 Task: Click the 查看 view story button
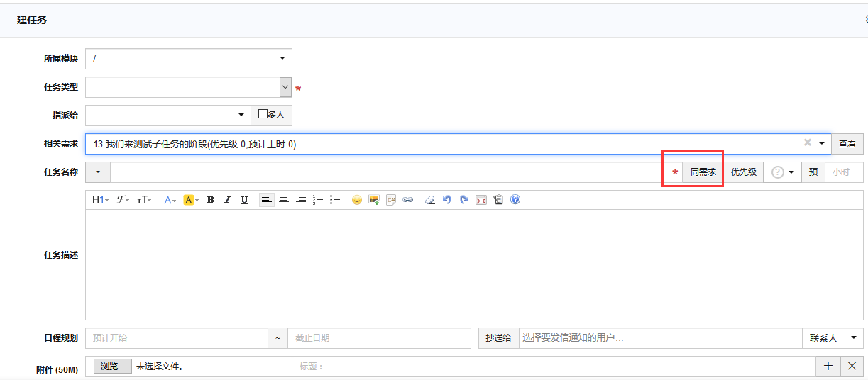point(847,143)
